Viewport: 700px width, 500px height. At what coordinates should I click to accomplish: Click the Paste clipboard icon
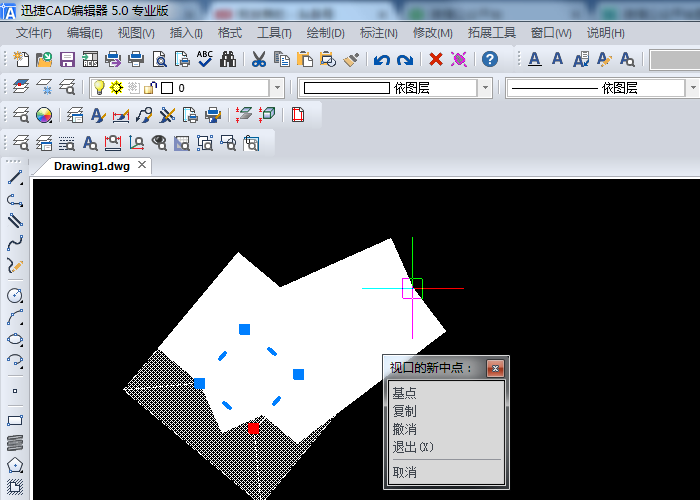305,59
